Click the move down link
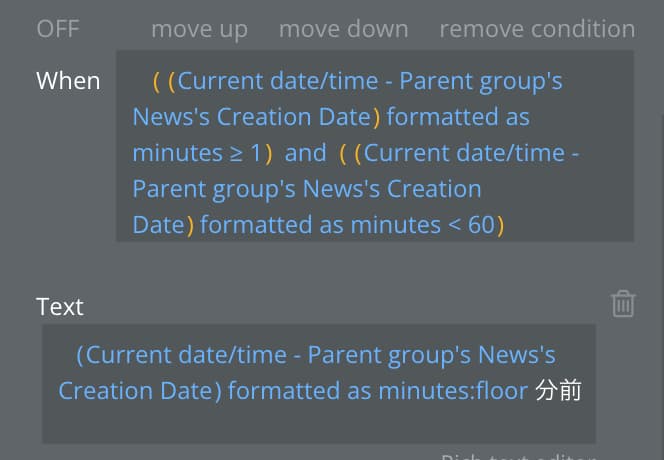Screen dimensions: 664x460 (x=343, y=29)
